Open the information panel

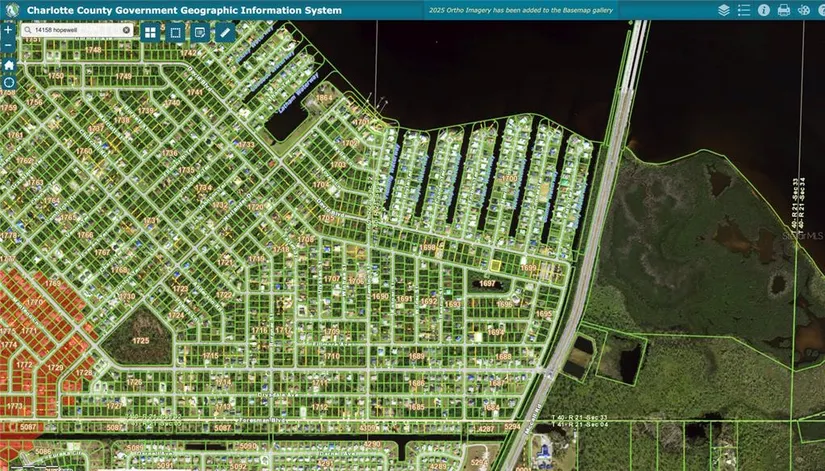coord(764,10)
